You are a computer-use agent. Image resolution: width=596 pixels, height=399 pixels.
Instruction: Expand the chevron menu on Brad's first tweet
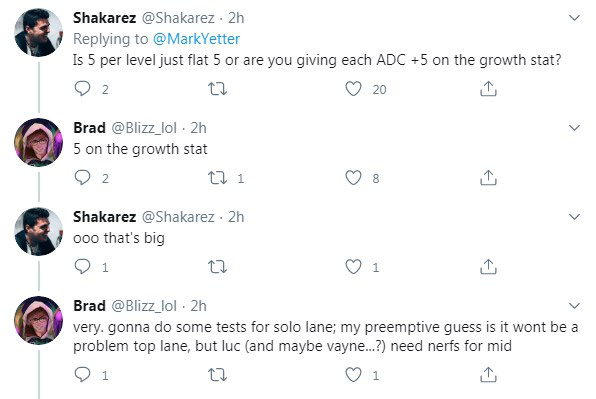pos(574,128)
